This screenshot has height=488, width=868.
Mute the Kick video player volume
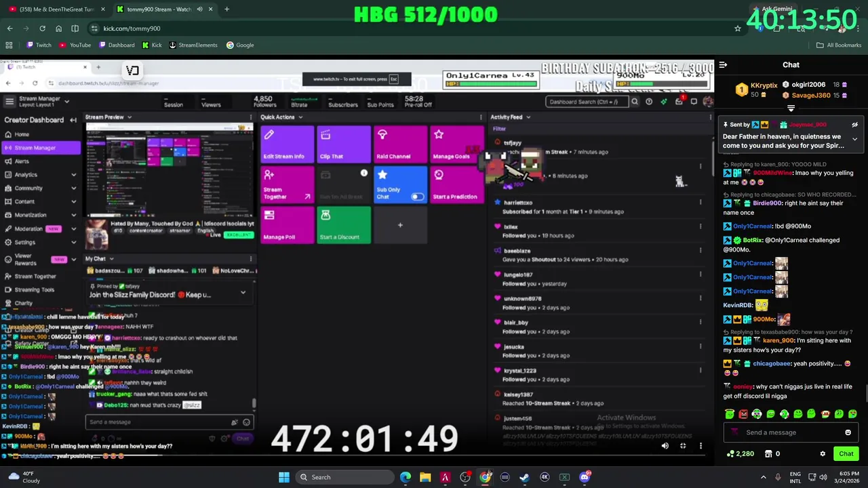point(665,446)
